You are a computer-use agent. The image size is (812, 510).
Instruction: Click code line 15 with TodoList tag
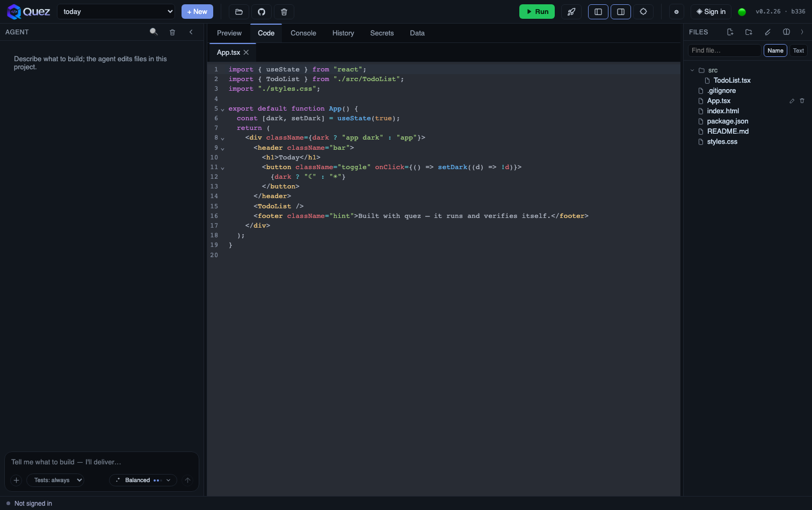coord(279,206)
